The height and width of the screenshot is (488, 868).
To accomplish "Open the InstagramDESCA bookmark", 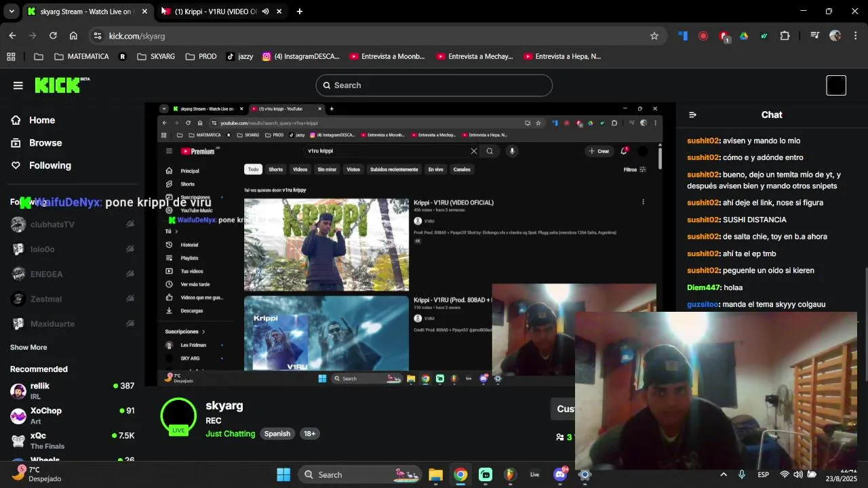I will (300, 56).
